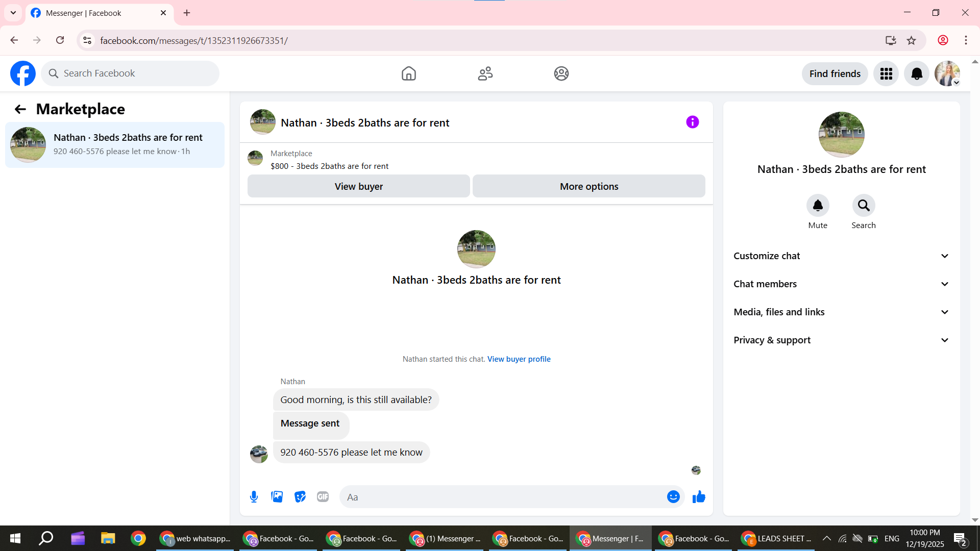Click the View buyer button
980x551 pixels.
pos(358,187)
